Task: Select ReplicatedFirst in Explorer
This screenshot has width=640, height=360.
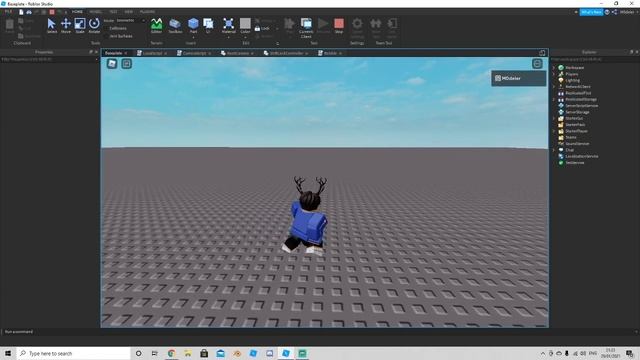Action: pyautogui.click(x=578, y=93)
